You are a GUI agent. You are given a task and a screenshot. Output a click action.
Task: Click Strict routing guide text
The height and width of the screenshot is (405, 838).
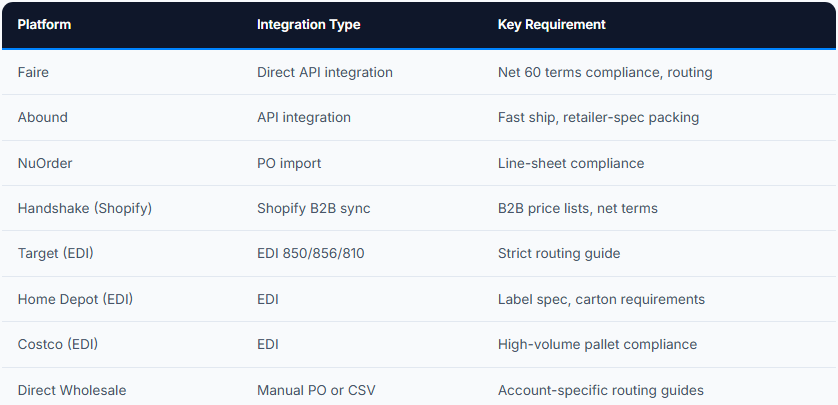point(559,253)
